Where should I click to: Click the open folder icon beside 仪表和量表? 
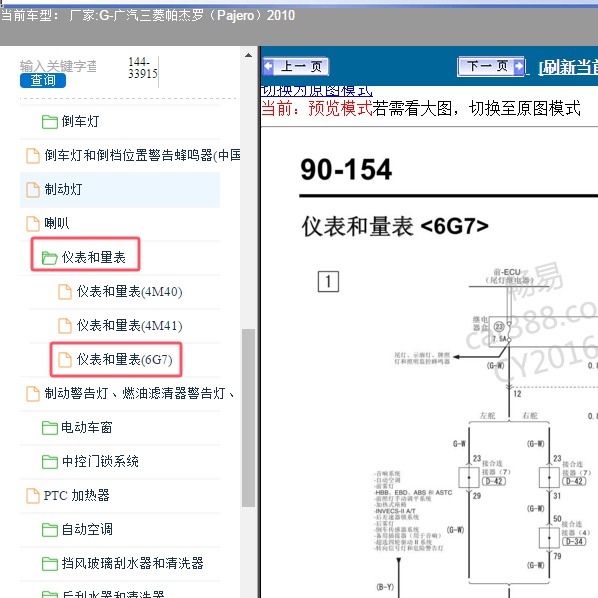pos(50,258)
